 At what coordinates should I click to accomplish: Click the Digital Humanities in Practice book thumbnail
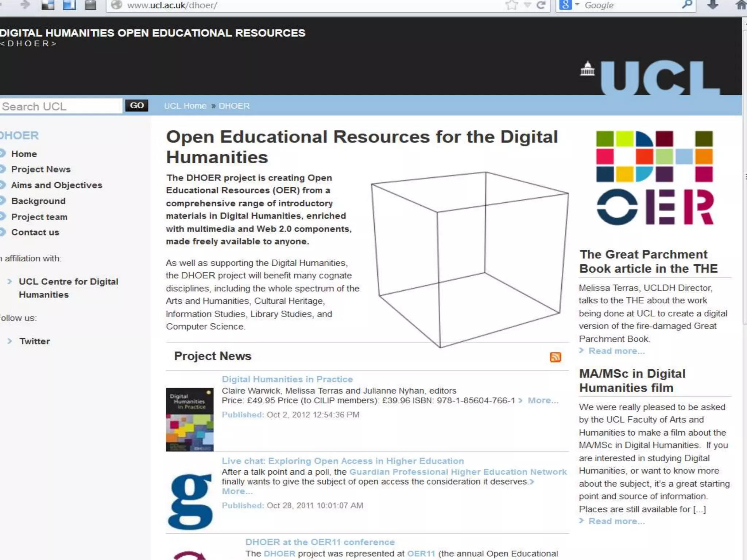coord(190,419)
